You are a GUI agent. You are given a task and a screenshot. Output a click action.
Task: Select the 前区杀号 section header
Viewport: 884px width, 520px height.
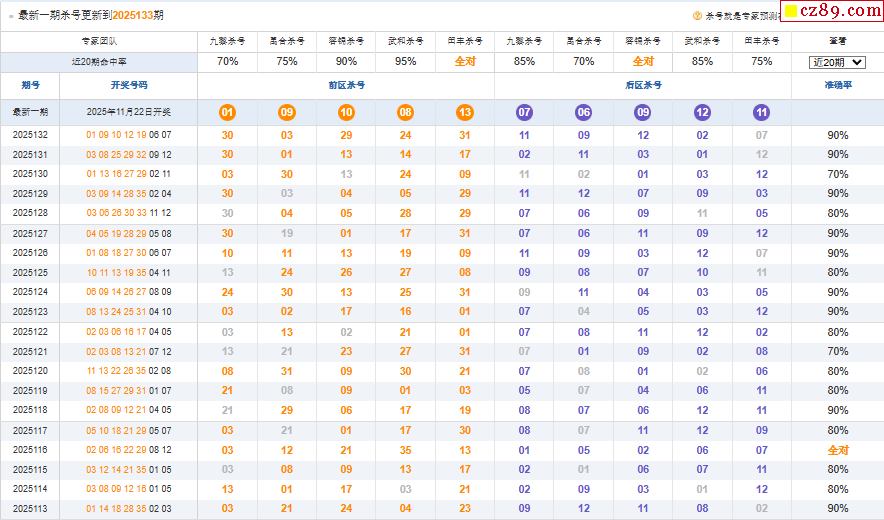345,86
